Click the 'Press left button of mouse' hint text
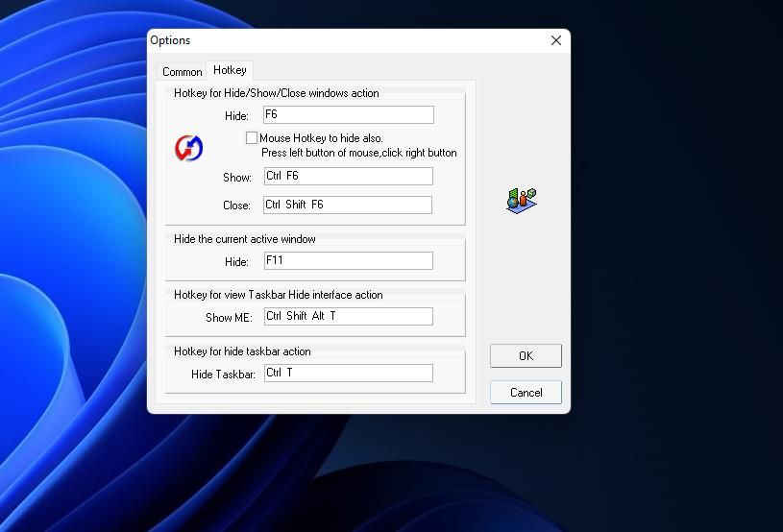 pyautogui.click(x=358, y=153)
